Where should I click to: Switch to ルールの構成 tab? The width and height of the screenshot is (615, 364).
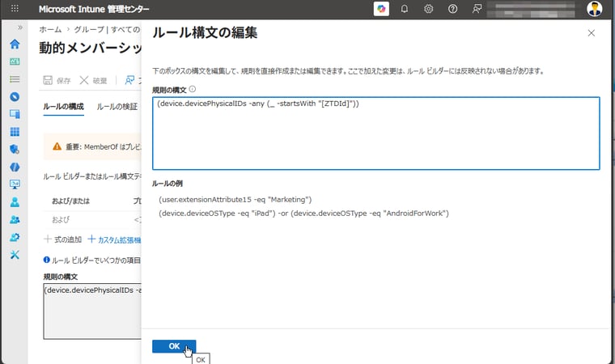[x=63, y=106]
